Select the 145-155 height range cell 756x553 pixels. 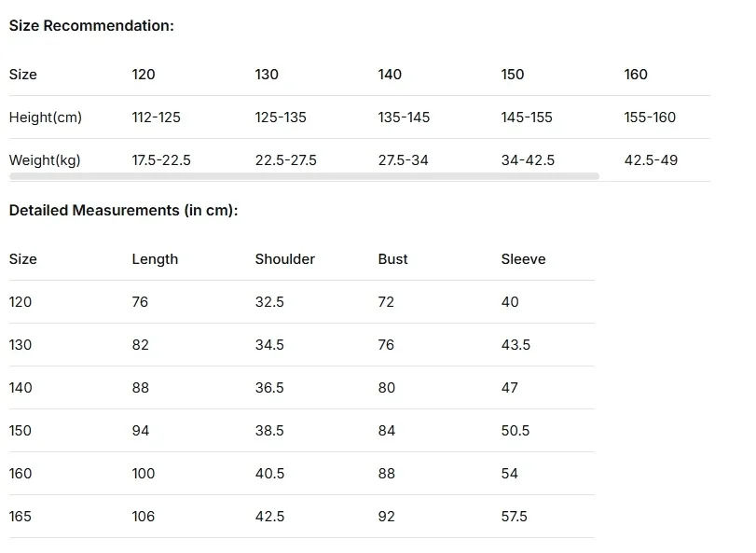click(x=527, y=118)
